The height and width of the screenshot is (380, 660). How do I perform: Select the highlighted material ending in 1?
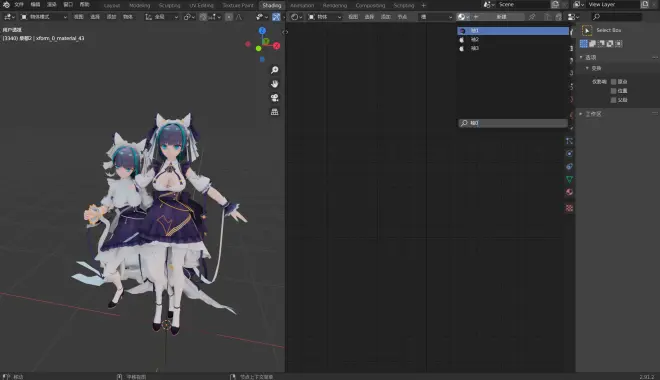pos(513,31)
